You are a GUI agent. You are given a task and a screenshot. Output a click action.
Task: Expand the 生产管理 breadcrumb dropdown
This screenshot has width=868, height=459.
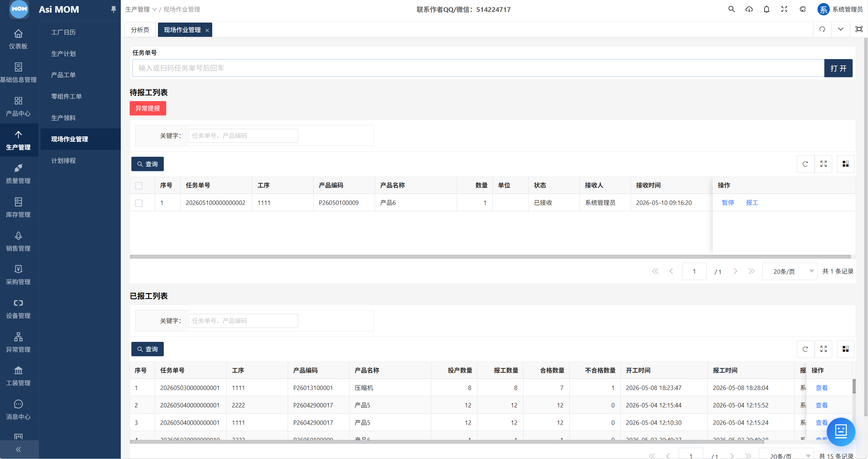pos(141,10)
